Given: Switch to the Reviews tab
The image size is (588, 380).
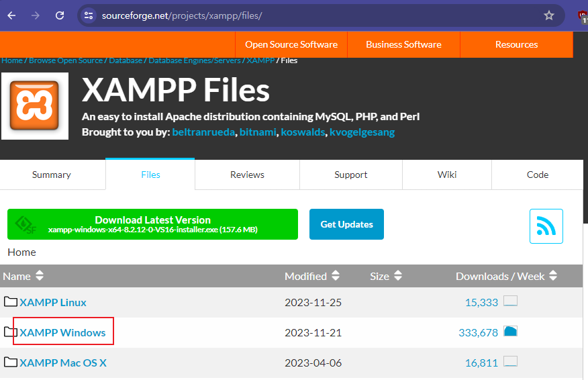Looking at the screenshot, I should [x=247, y=175].
